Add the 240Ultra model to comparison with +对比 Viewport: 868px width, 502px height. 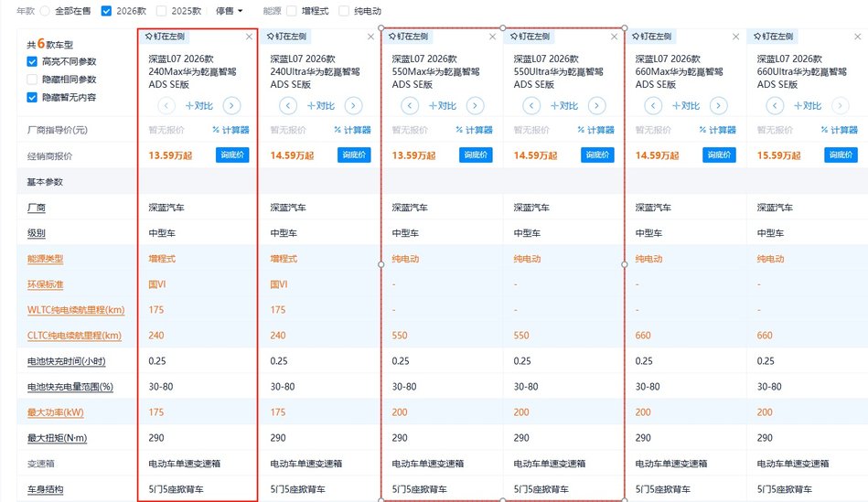[320, 106]
